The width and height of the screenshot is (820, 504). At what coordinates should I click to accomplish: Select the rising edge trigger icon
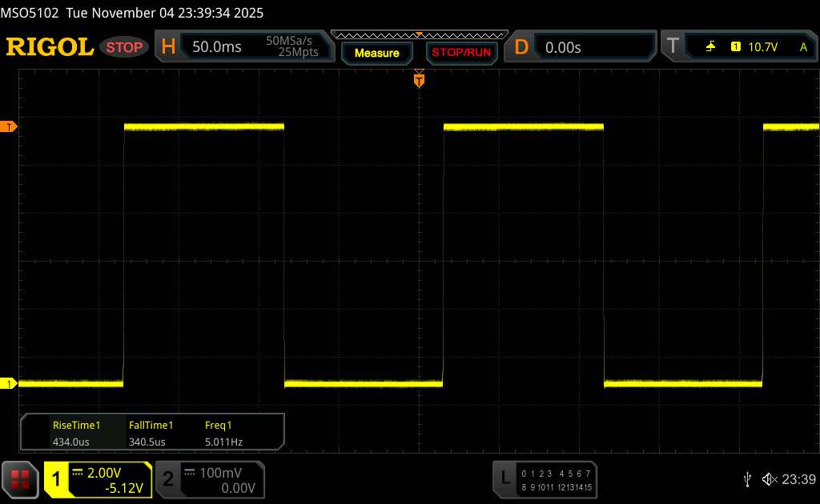tap(710, 47)
